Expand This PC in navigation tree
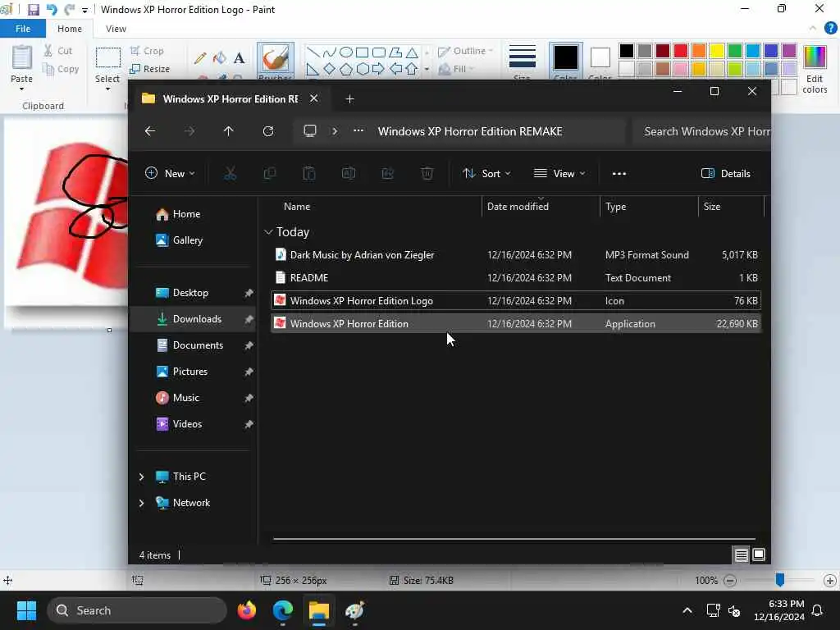The width and height of the screenshot is (840, 630). click(141, 477)
